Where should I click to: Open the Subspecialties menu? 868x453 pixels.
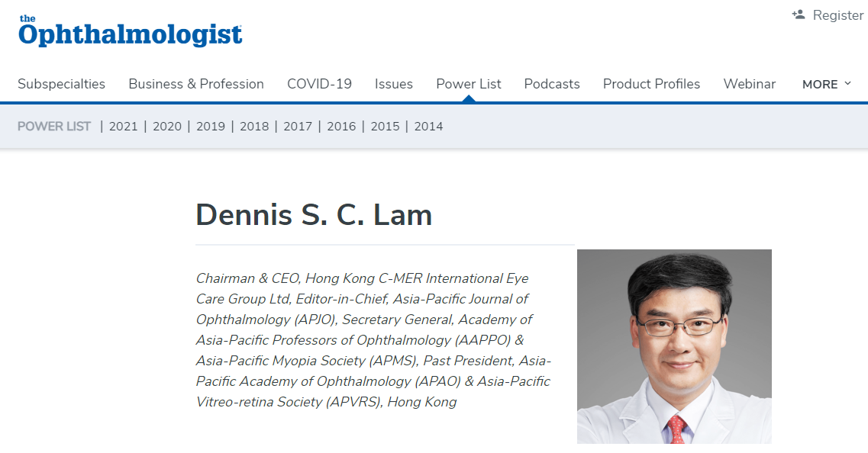click(61, 84)
